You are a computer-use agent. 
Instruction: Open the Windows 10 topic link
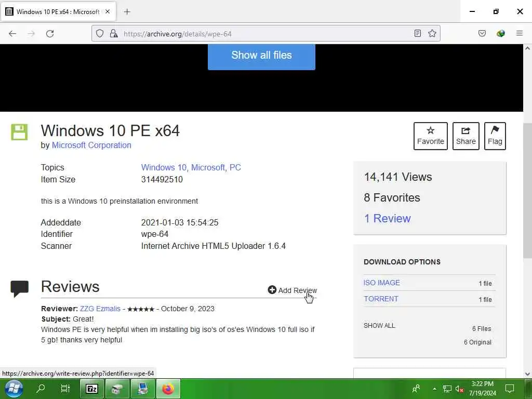click(x=164, y=168)
